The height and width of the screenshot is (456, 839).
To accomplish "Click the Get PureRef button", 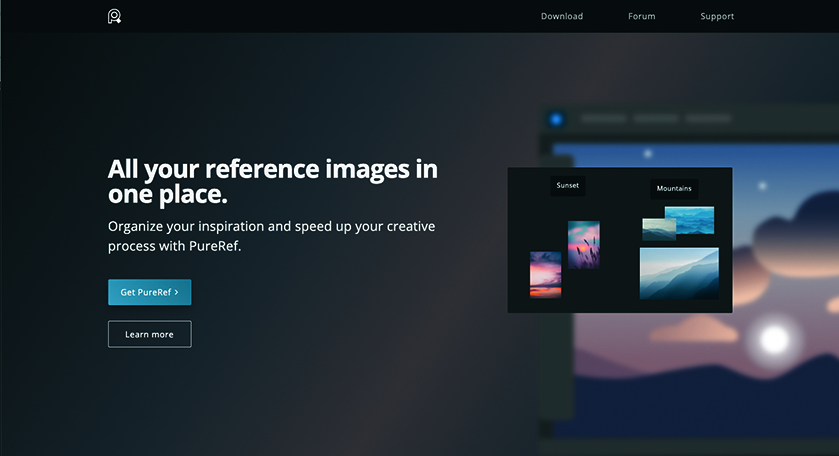I will [x=150, y=292].
